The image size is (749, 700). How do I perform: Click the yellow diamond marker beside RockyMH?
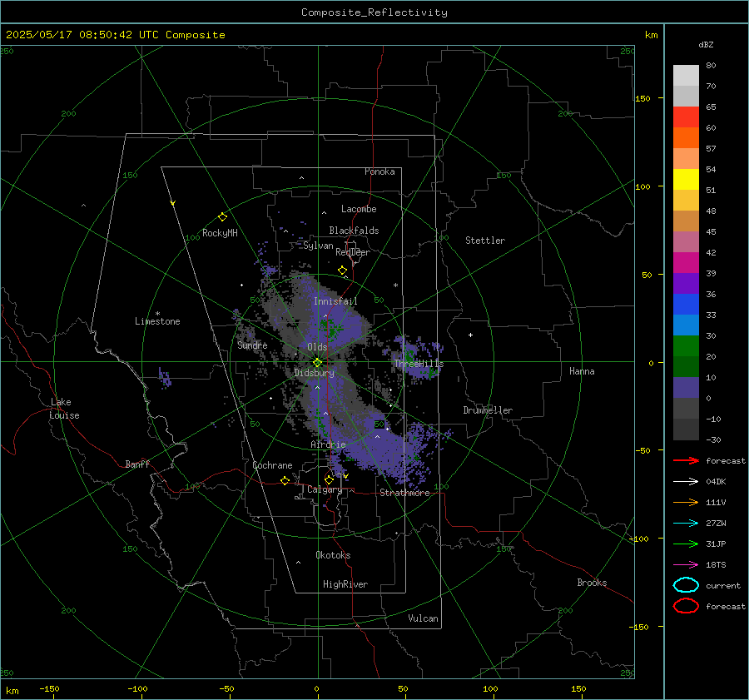coord(222,217)
